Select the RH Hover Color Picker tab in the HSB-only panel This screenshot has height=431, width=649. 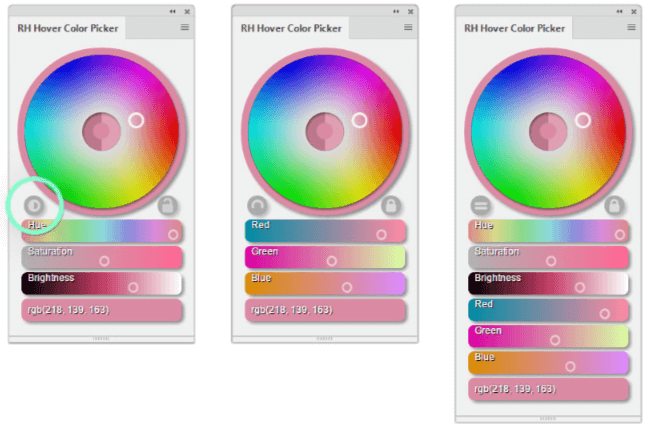(68, 28)
